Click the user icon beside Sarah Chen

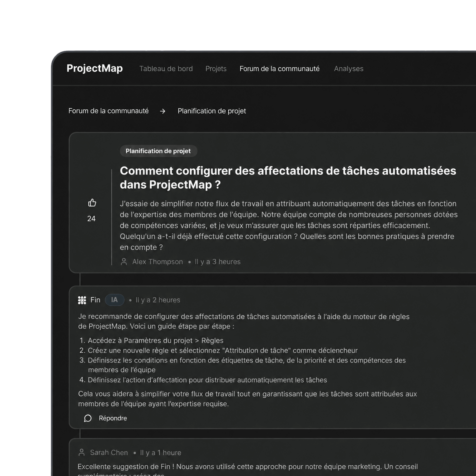pos(82,452)
